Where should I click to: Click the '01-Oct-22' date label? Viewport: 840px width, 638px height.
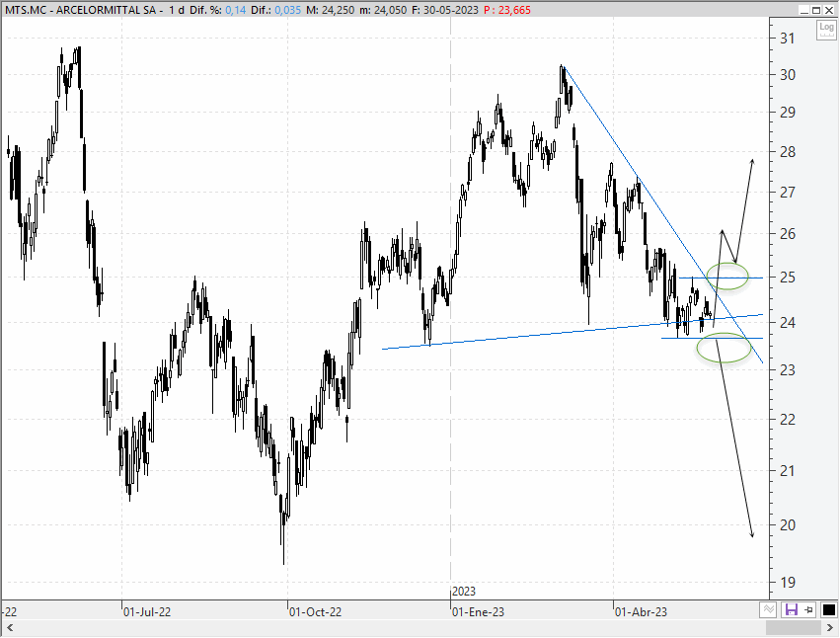[x=315, y=611]
